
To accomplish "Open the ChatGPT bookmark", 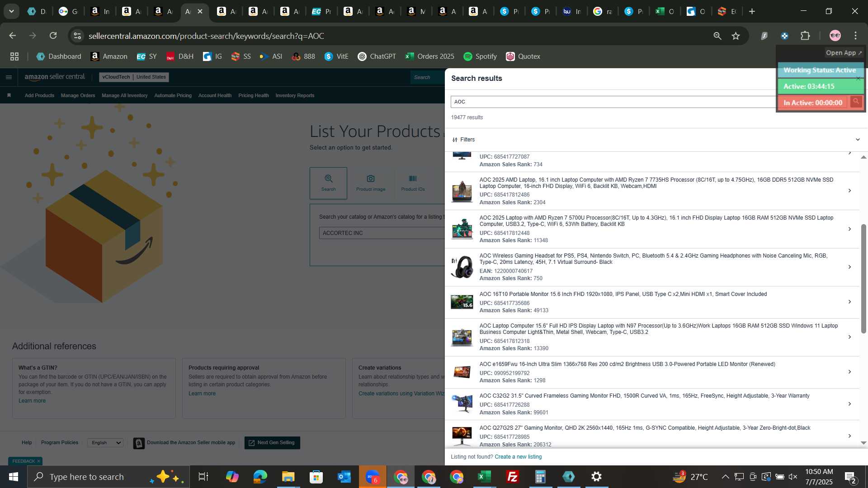I will click(x=377, y=56).
